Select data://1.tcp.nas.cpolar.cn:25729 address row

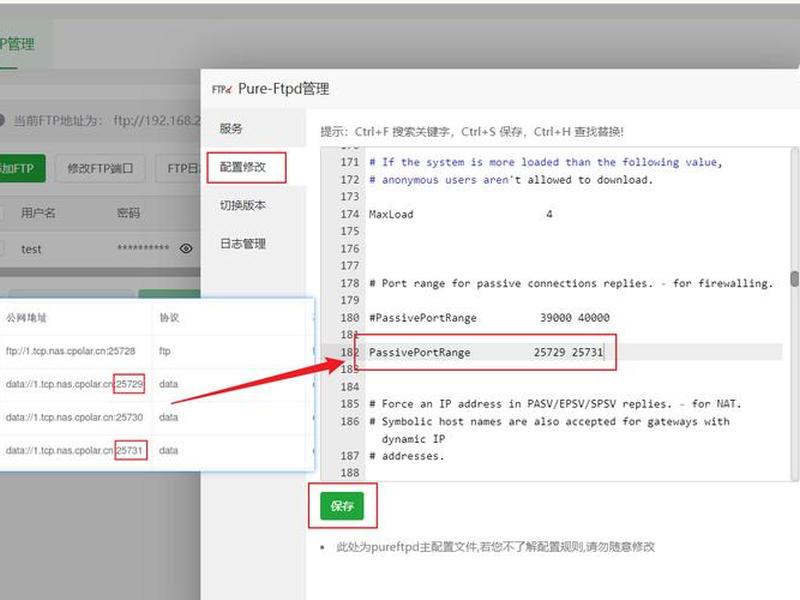click(74, 384)
